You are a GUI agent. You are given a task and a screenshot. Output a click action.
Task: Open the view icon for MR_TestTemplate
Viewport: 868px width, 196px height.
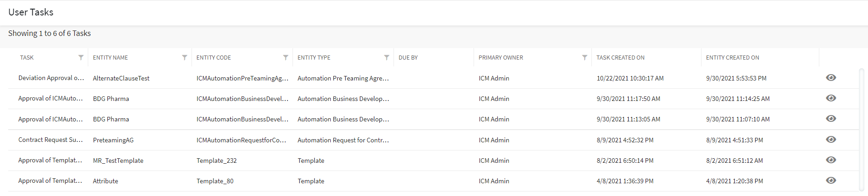point(831,160)
